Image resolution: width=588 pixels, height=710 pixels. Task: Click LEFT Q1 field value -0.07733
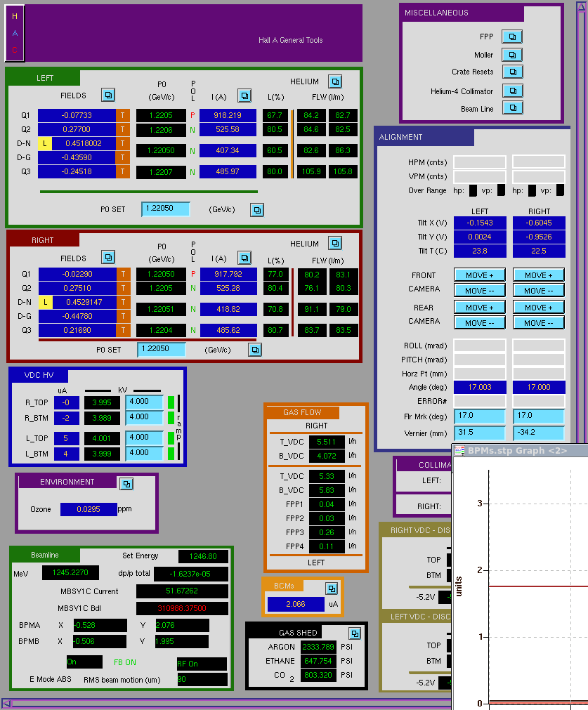coord(77,115)
